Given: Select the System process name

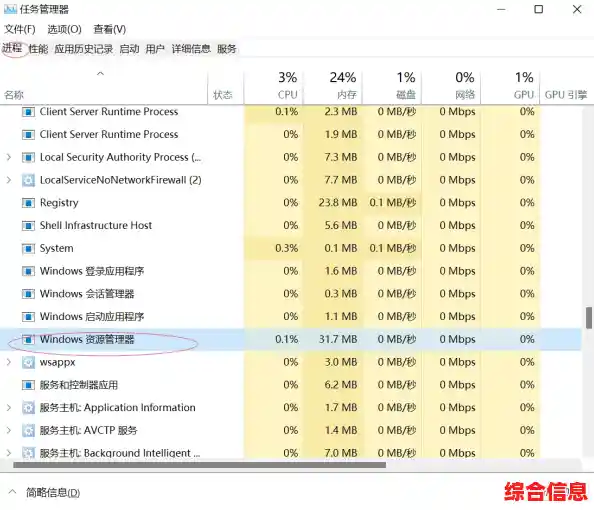Looking at the screenshot, I should [x=57, y=249].
